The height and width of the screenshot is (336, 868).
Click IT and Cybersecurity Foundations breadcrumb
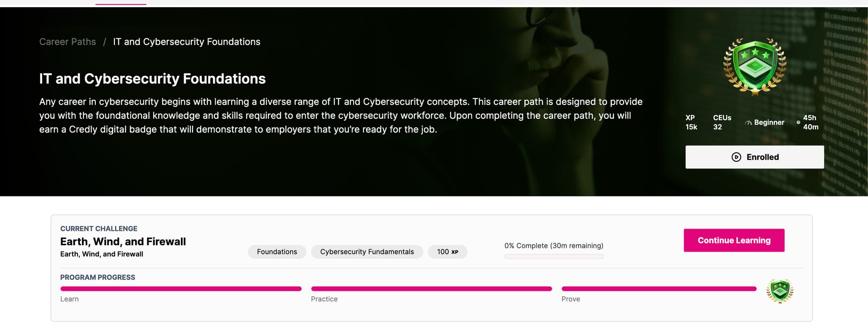coord(186,42)
